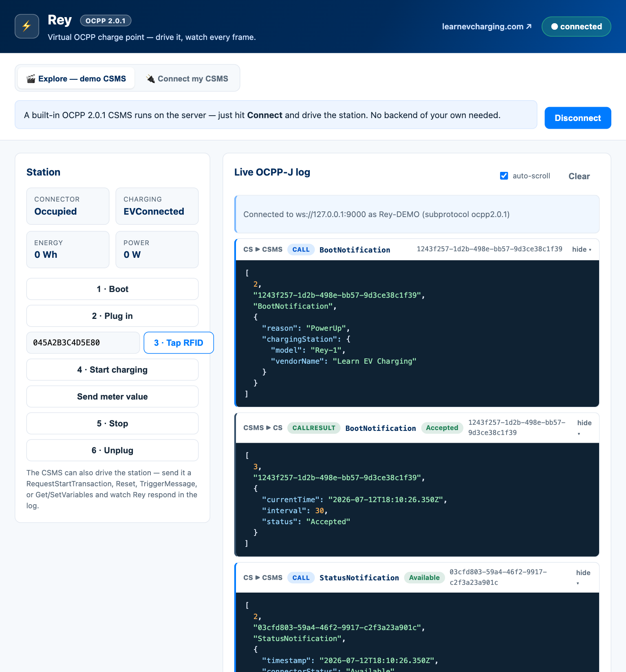Click the Send meter value button
The height and width of the screenshot is (672, 626).
[x=112, y=397]
